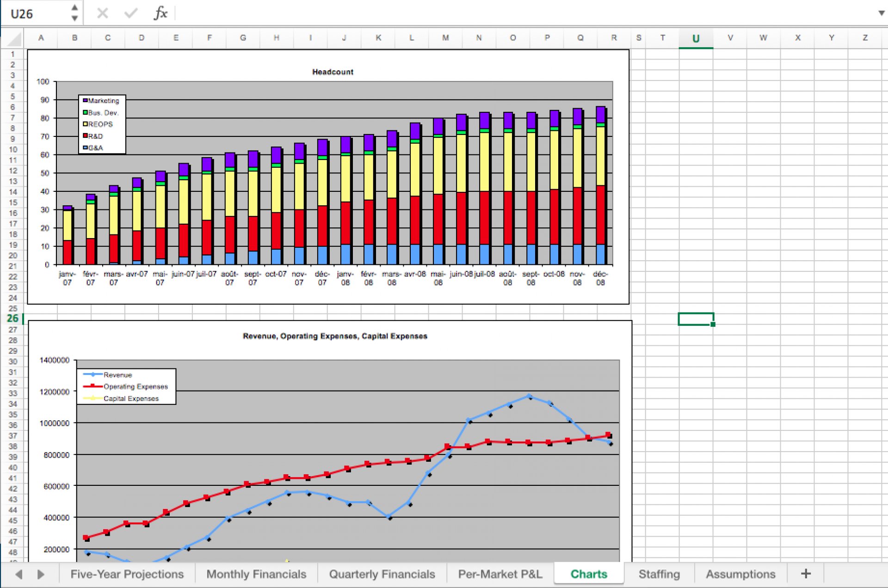Expand the formula bar dropdown arrow

pyautogui.click(x=882, y=13)
